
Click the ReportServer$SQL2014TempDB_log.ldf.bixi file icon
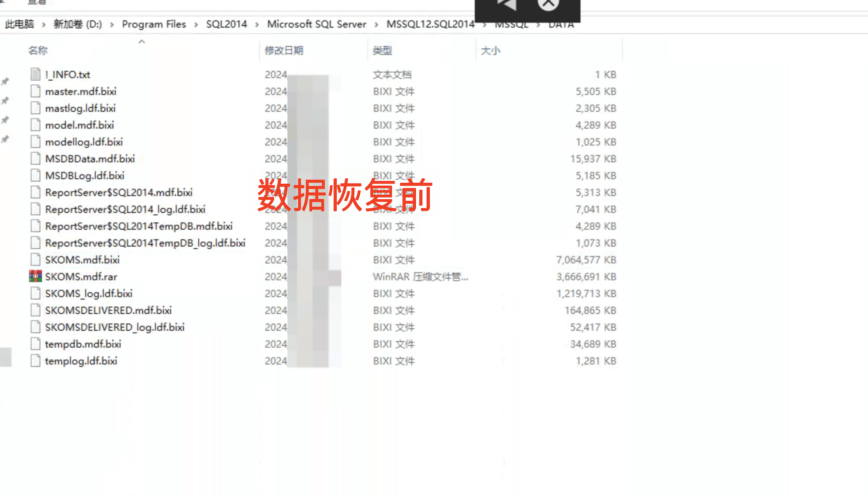click(35, 243)
